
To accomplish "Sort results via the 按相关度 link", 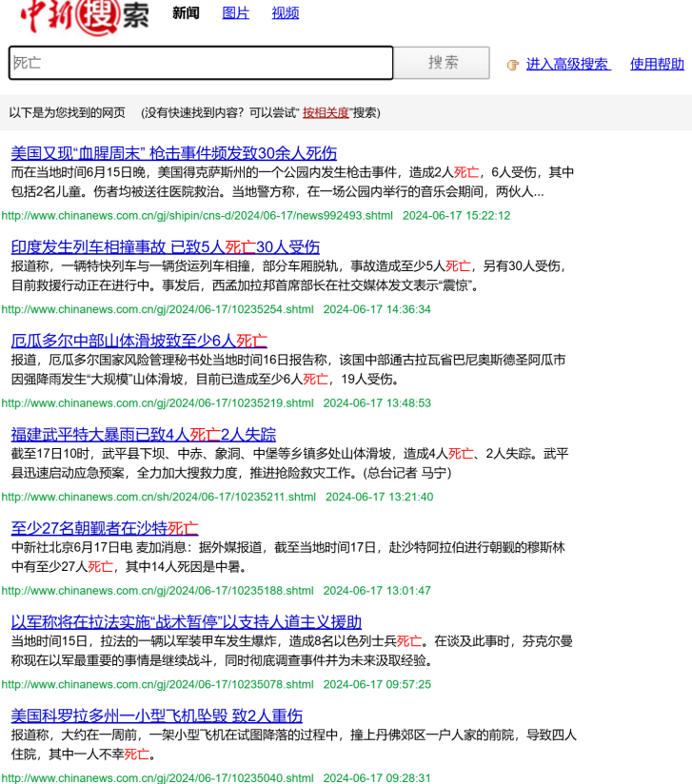I will coord(326,112).
